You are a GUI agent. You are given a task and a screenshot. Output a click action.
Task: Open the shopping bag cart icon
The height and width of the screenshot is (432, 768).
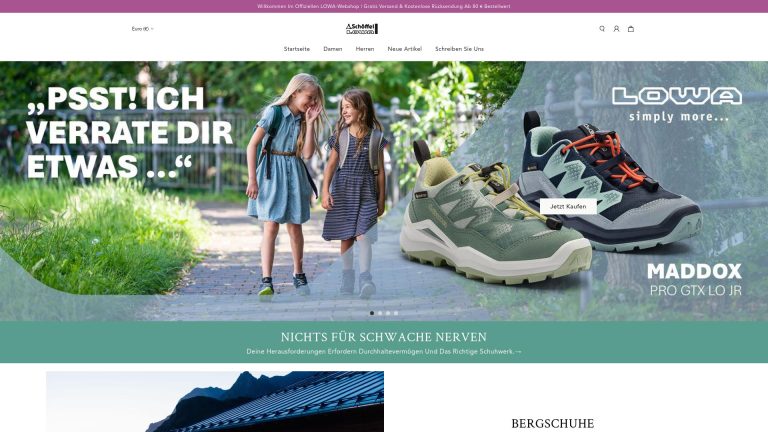tap(631, 29)
